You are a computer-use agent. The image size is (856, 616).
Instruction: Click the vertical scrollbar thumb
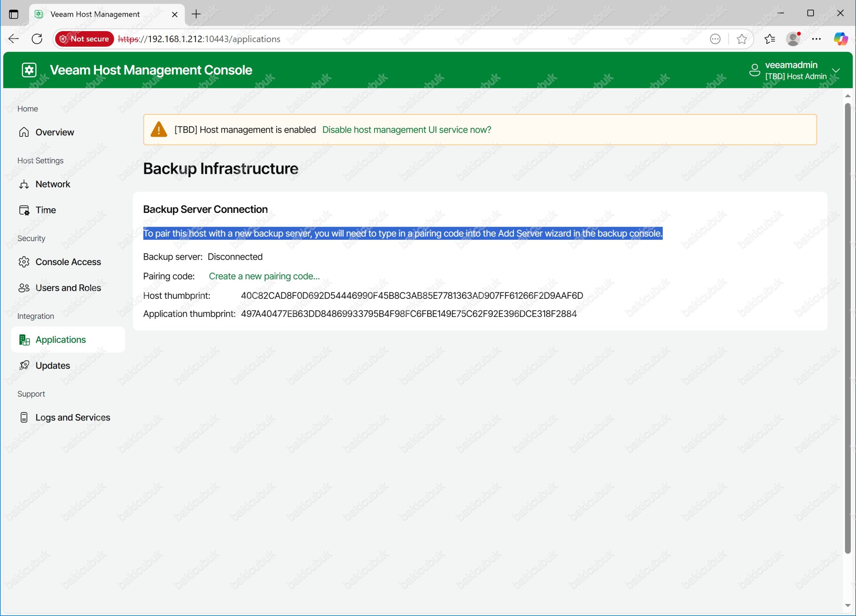pyautogui.click(x=847, y=328)
